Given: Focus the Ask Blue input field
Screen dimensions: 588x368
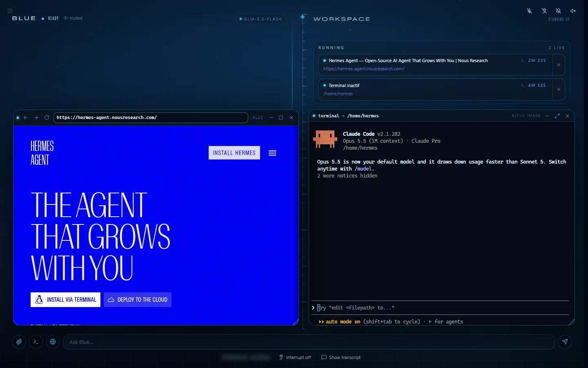Looking at the screenshot, I should [309, 342].
